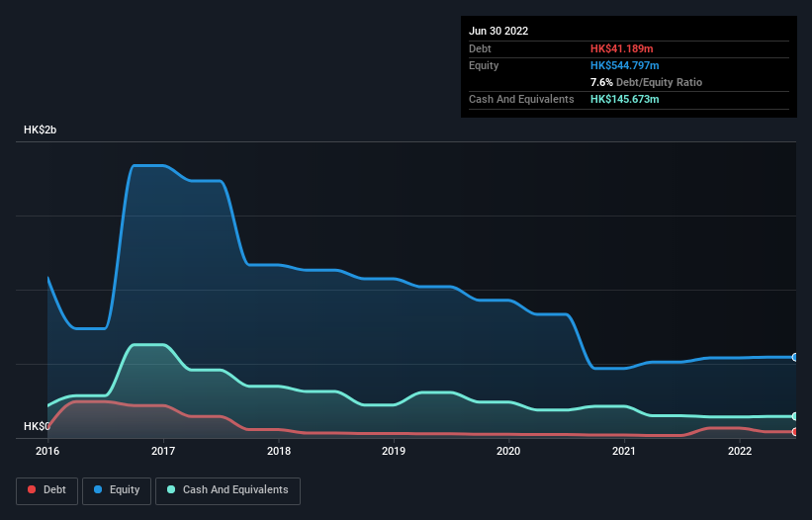Click the HK$2b y-axis label
Image resolution: width=812 pixels, height=520 pixels.
tap(40, 130)
